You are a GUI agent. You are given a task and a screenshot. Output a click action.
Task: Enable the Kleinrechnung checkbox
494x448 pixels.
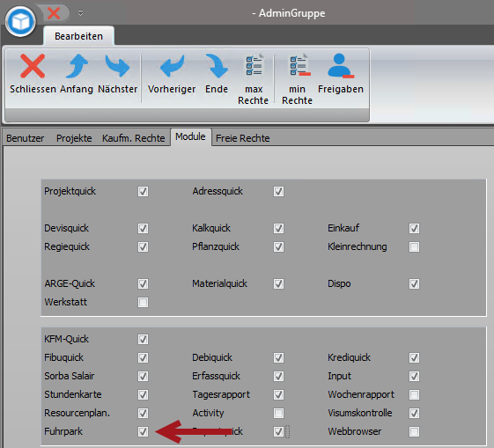pyautogui.click(x=414, y=246)
